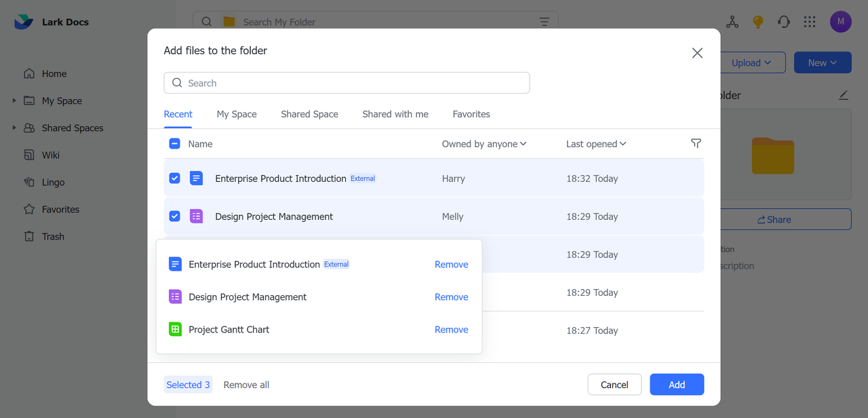The image size is (868, 418).
Task: Expand My Space tree in sidebar
Action: (x=14, y=100)
